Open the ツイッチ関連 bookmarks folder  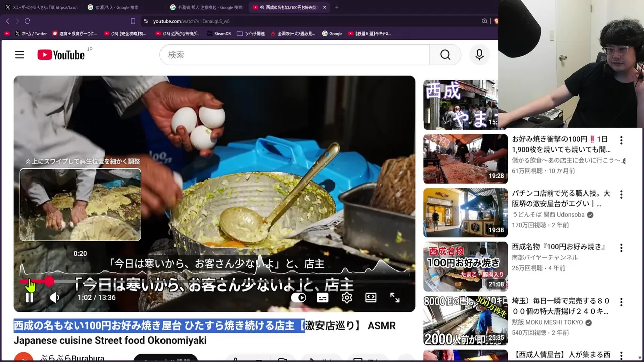pos(251,34)
